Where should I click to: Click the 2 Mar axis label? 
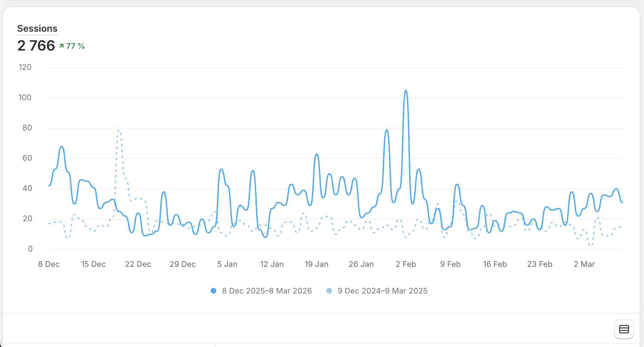pyautogui.click(x=584, y=264)
